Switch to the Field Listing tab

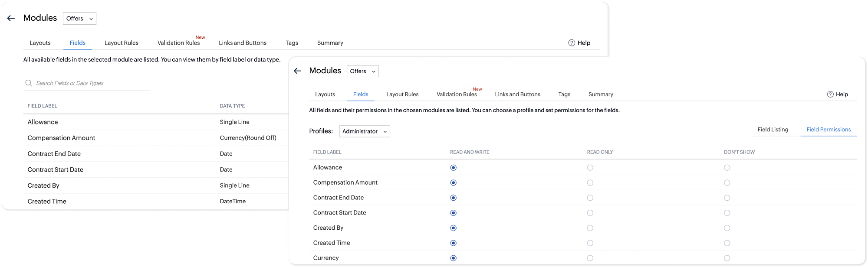point(773,130)
